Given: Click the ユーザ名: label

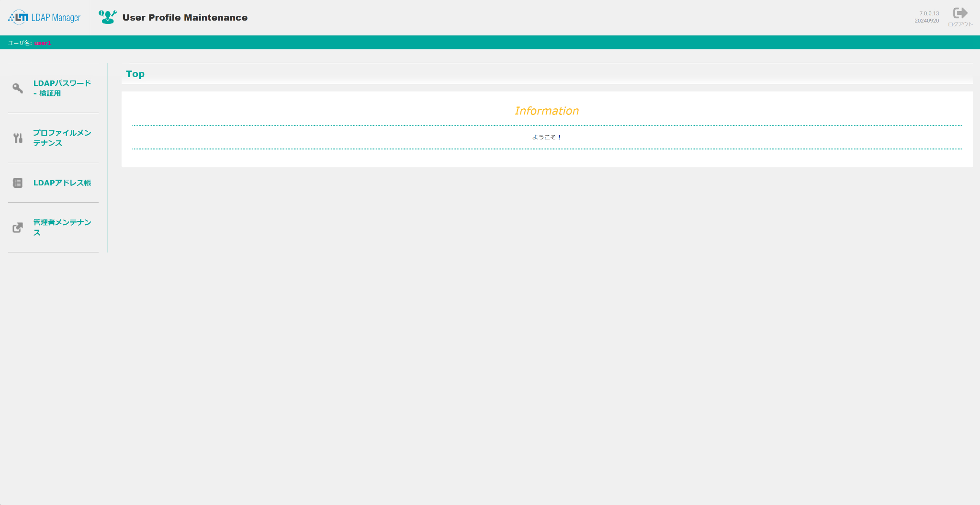Looking at the screenshot, I should (x=20, y=43).
